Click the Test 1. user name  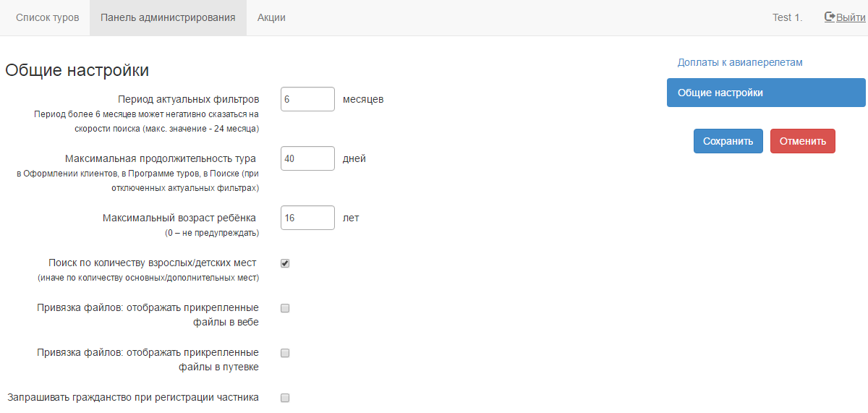pyautogui.click(x=787, y=17)
